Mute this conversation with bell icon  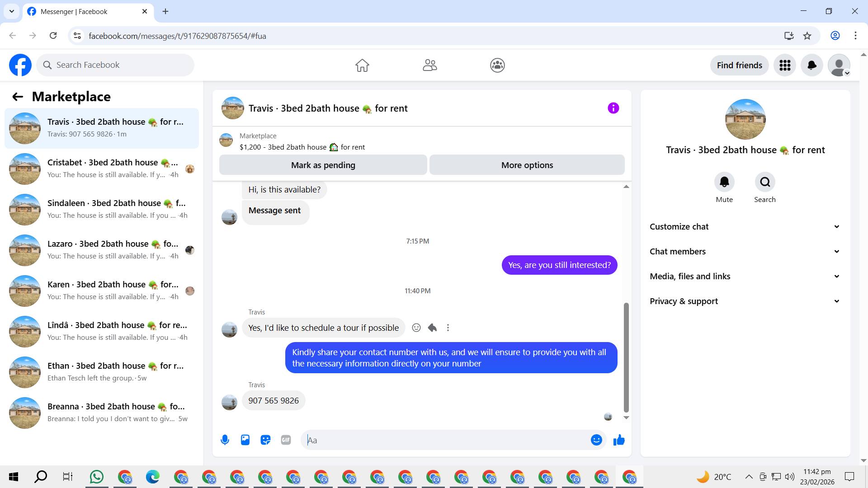[724, 182]
